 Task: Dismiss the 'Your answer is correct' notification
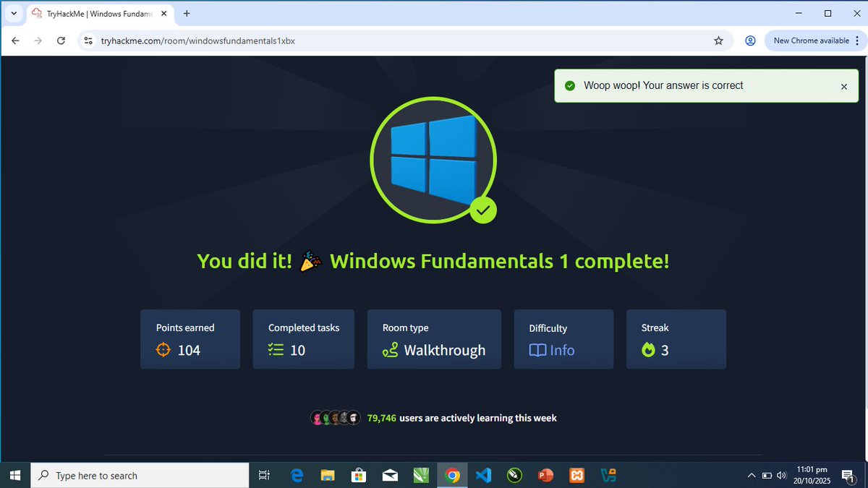pyautogui.click(x=843, y=87)
